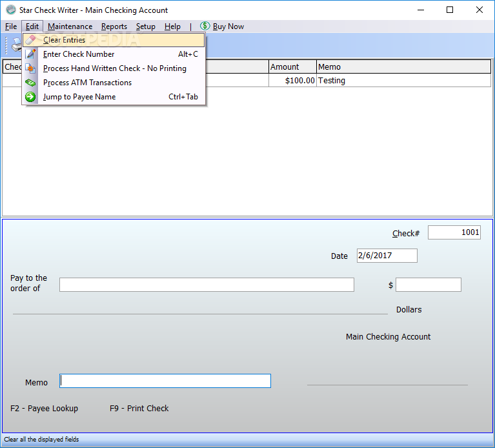Click the green arrow Jump to Payee icon
Viewport: 495px width, 448px height.
(x=30, y=97)
